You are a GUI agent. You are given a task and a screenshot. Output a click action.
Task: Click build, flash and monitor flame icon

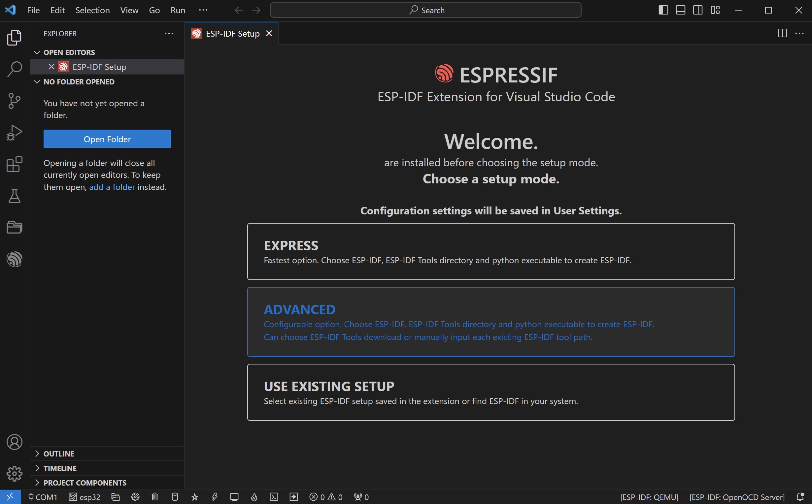tap(254, 497)
